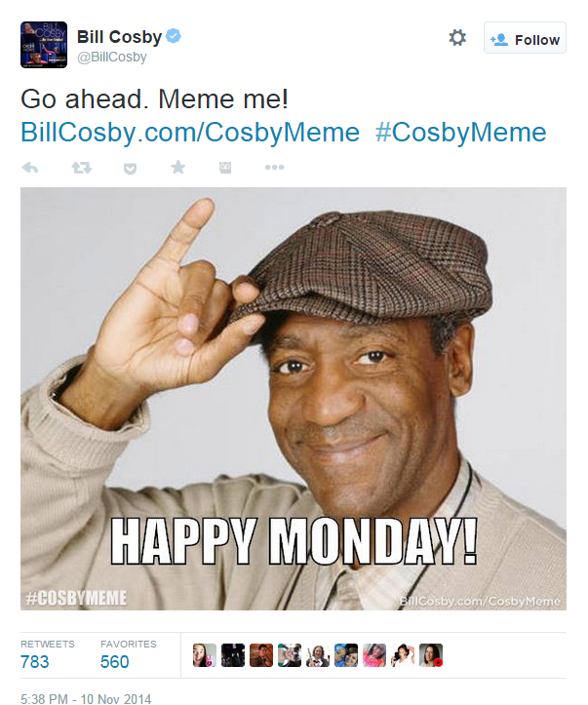
Task: Open the #CosbyMeme hashtag
Action: [461, 133]
